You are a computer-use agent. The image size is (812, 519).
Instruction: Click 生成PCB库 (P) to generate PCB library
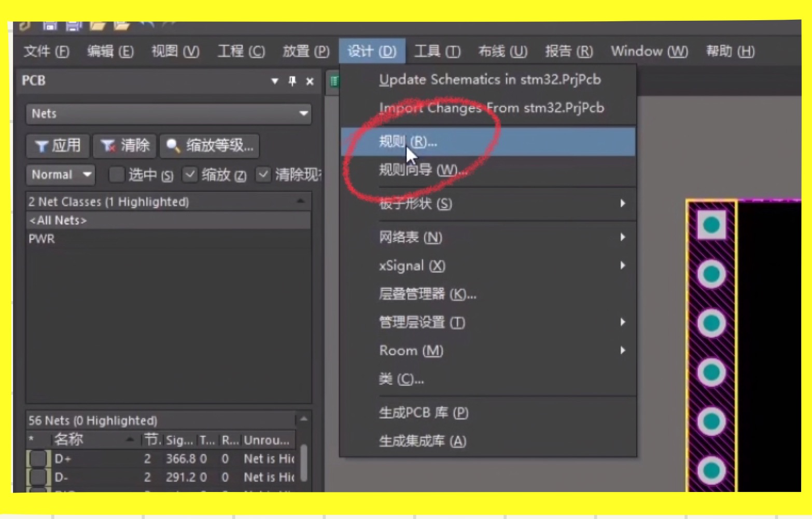tap(423, 413)
